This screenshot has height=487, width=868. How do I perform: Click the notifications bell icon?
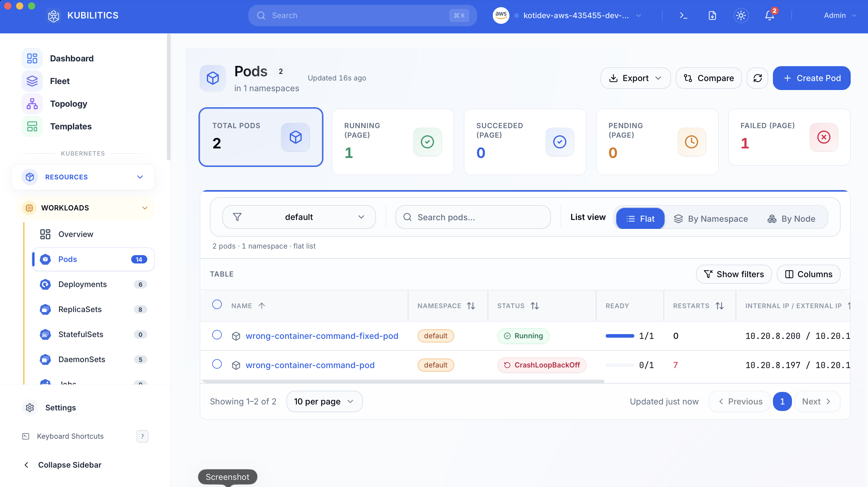pyautogui.click(x=769, y=15)
